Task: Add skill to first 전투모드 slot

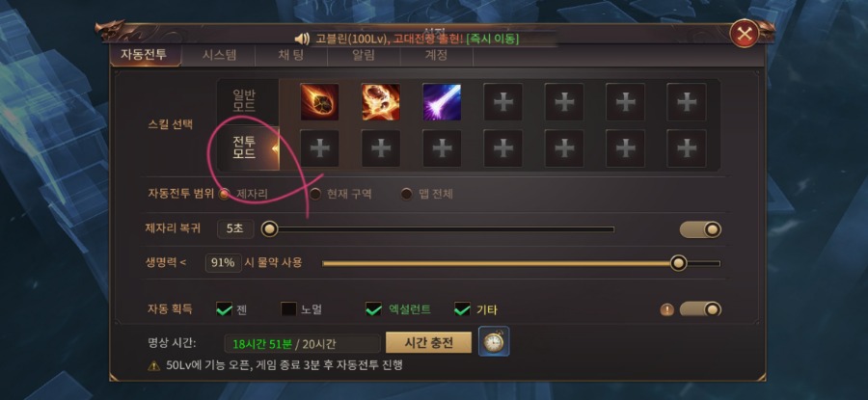Action: 319,148
